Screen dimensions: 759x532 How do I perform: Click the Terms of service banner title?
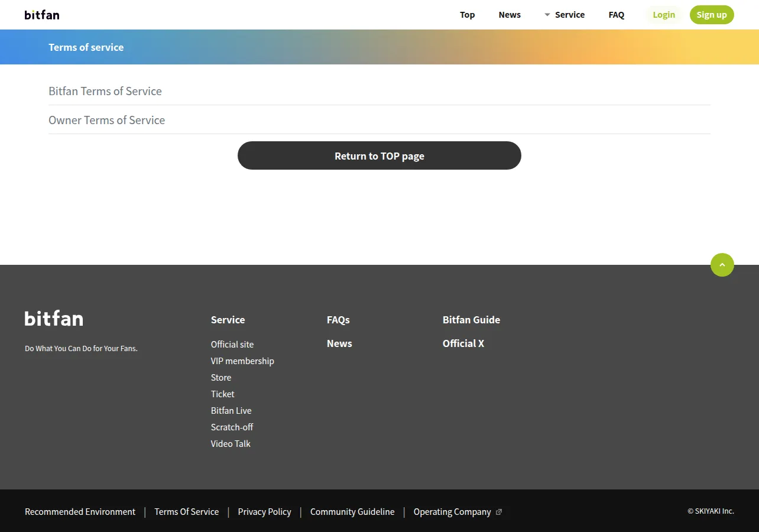point(86,47)
